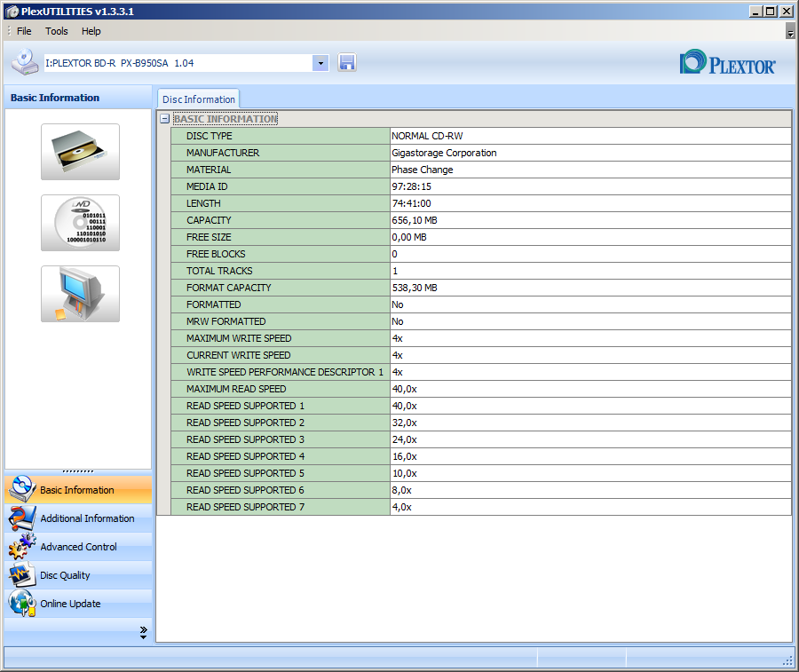This screenshot has height=672, width=799.
Task: Click the window resize grip in status bar
Action: tap(788, 660)
